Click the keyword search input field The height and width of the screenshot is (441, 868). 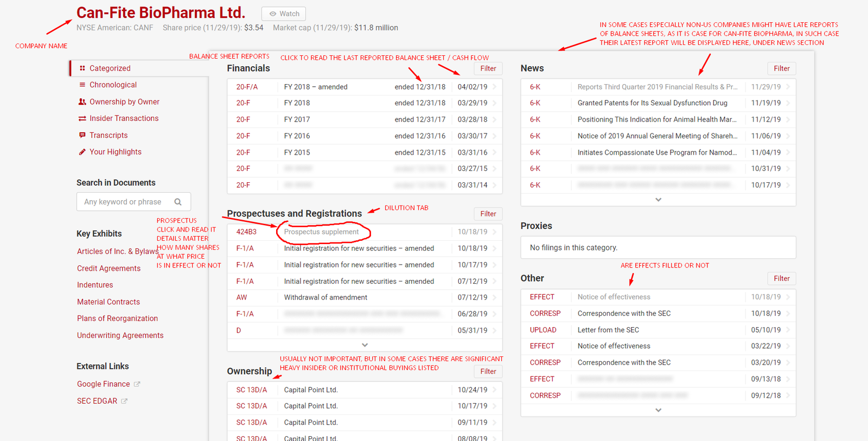[x=125, y=202]
